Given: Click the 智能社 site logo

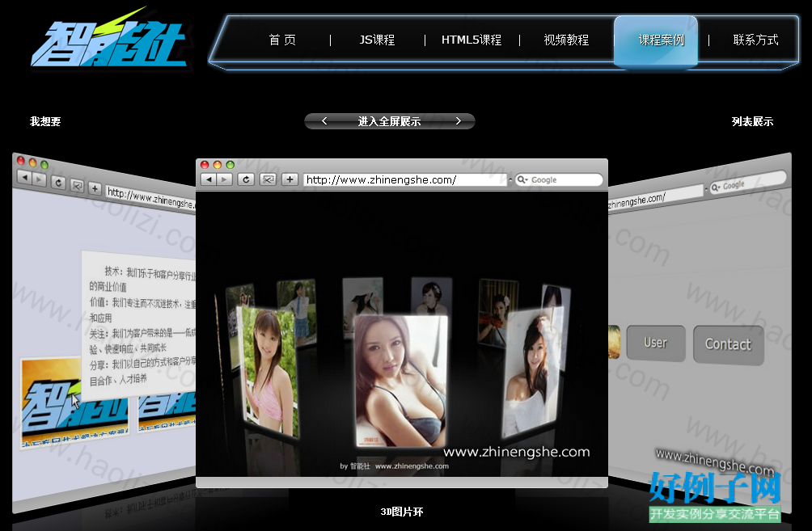Looking at the screenshot, I should click(108, 39).
